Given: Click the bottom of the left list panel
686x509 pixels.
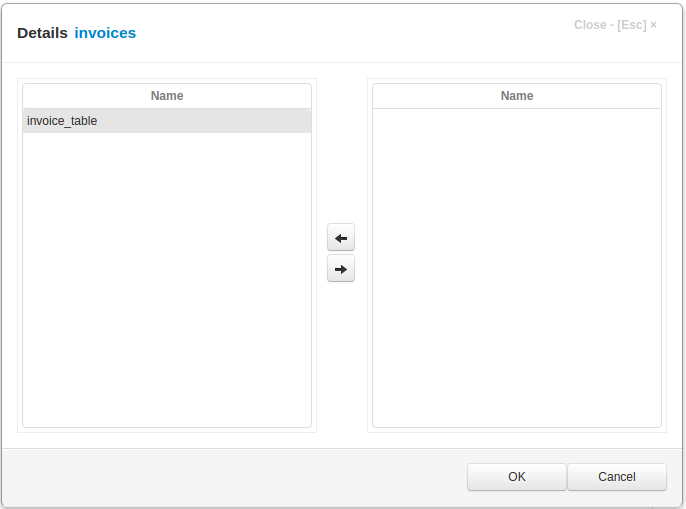Looking at the screenshot, I should click(166, 415).
